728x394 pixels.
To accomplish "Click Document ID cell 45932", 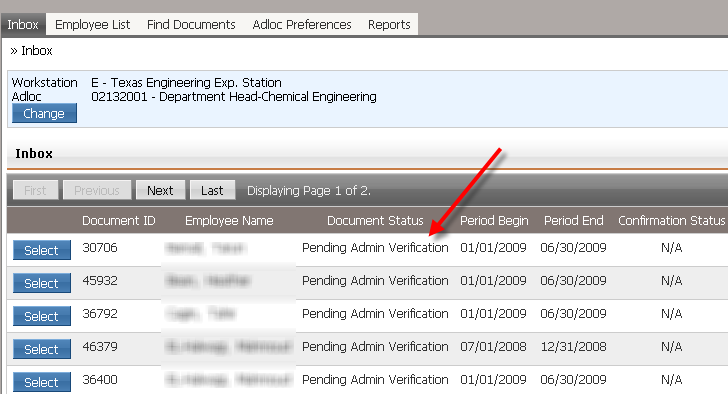I will [x=100, y=281].
